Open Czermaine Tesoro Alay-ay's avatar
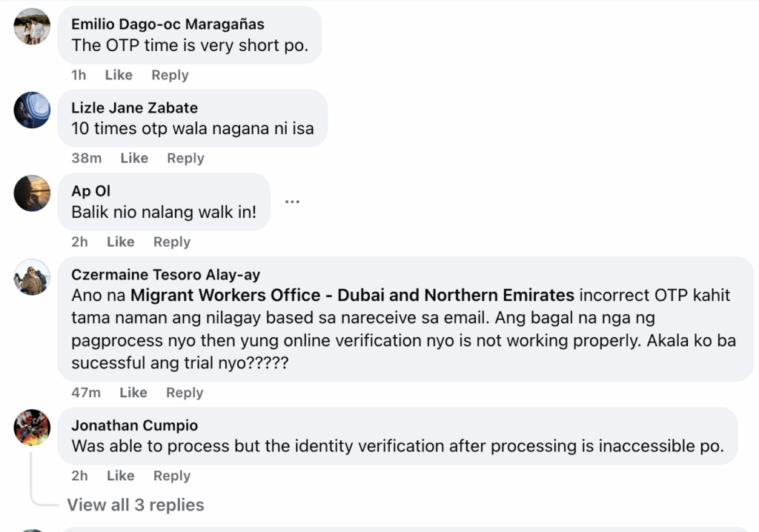 pos(32,277)
